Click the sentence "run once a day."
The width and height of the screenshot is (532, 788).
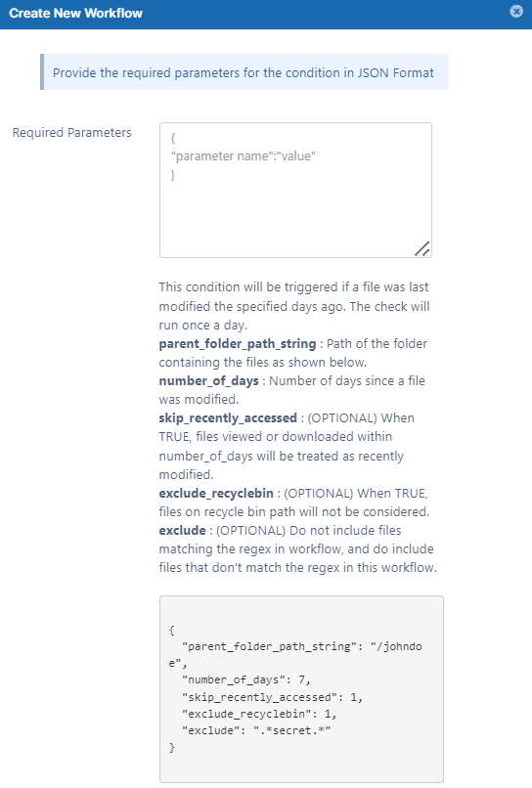coord(203,326)
